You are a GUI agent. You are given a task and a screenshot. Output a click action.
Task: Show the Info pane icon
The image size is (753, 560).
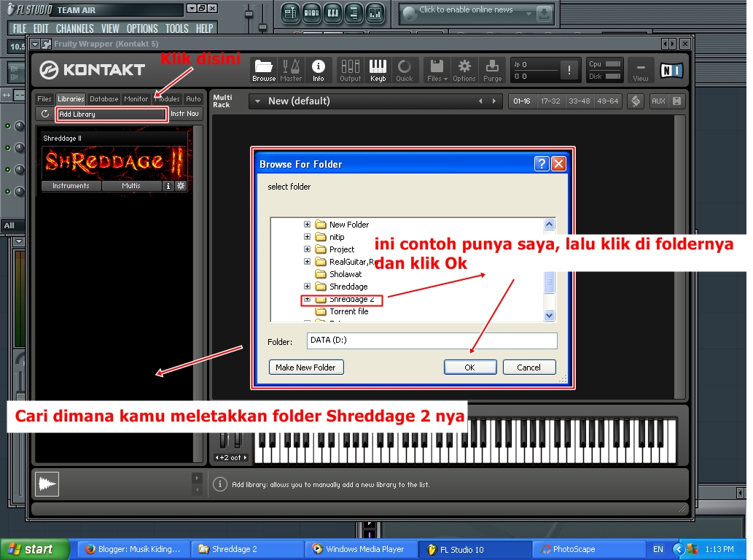pyautogui.click(x=318, y=71)
